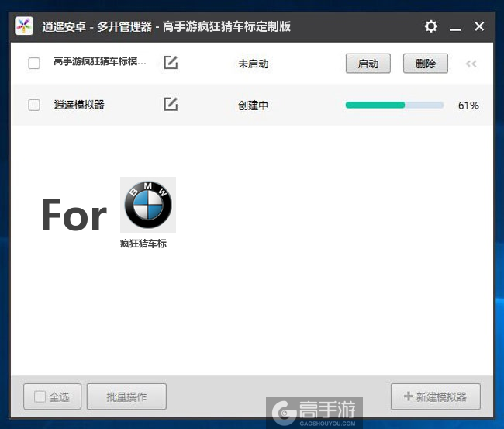The width and height of the screenshot is (504, 429).
Task: Click the 删除 delete button
Action: 426,64
